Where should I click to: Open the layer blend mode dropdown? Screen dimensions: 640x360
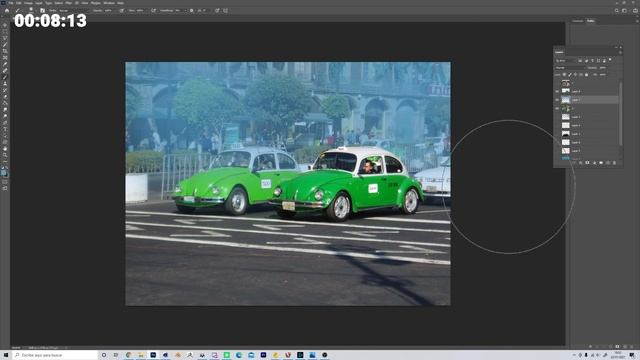pos(571,68)
